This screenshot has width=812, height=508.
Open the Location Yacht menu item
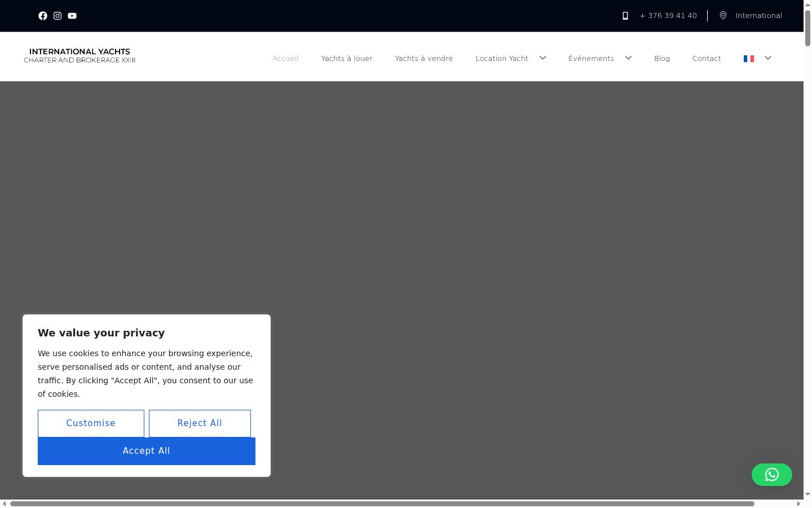point(502,59)
